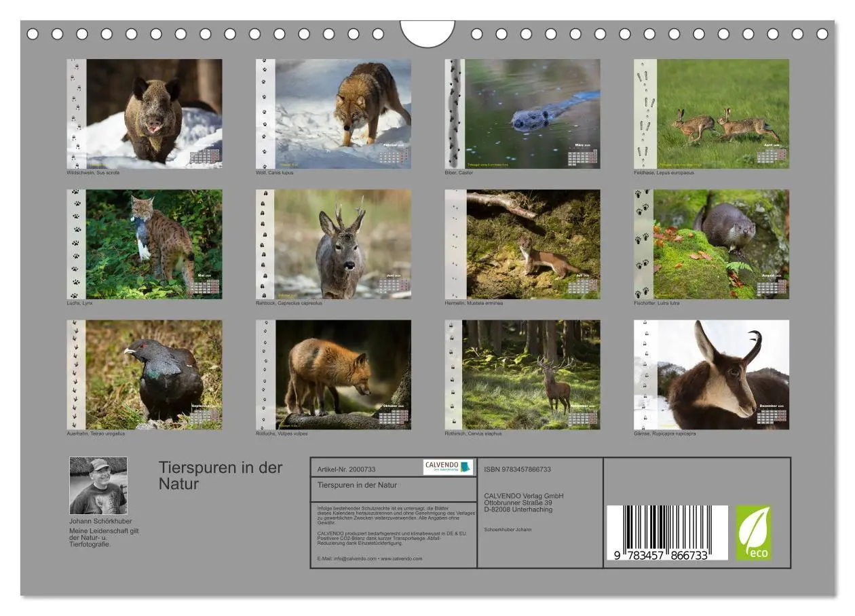This screenshot has width=855, height=616.
Task: Click the large title 'Tierspuren in der Natur'
Action: point(221,476)
